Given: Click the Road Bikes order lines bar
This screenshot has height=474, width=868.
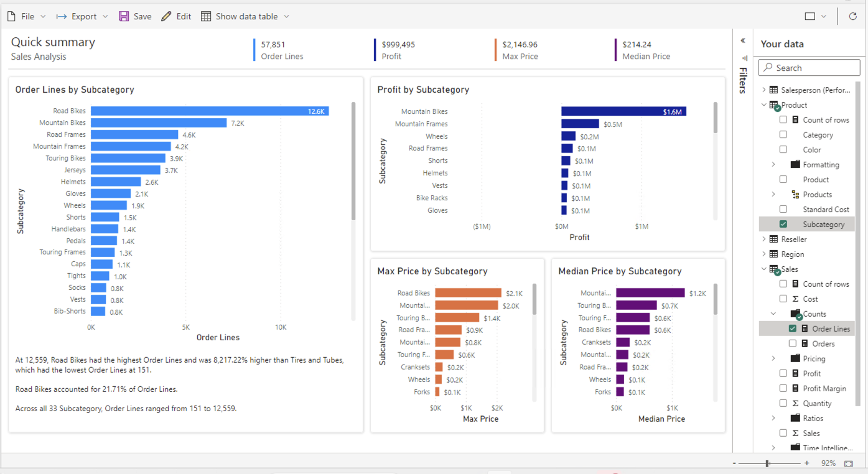Looking at the screenshot, I should [210, 111].
